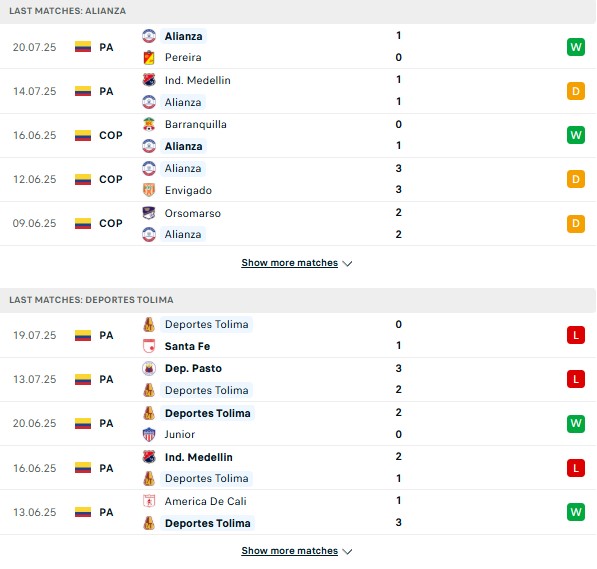Viewport: 597px width, 569px height.
Task: Open the Deportes Tolima vs Junior match
Action: pos(298,424)
